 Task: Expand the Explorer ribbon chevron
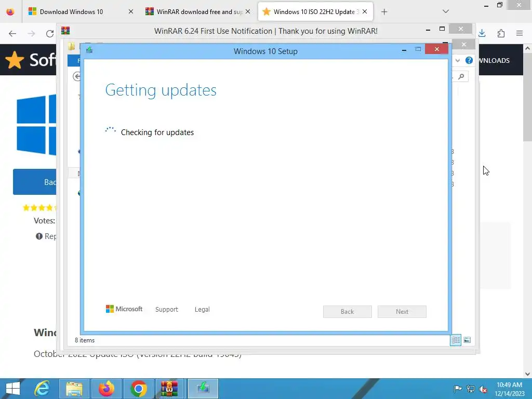[x=458, y=60]
